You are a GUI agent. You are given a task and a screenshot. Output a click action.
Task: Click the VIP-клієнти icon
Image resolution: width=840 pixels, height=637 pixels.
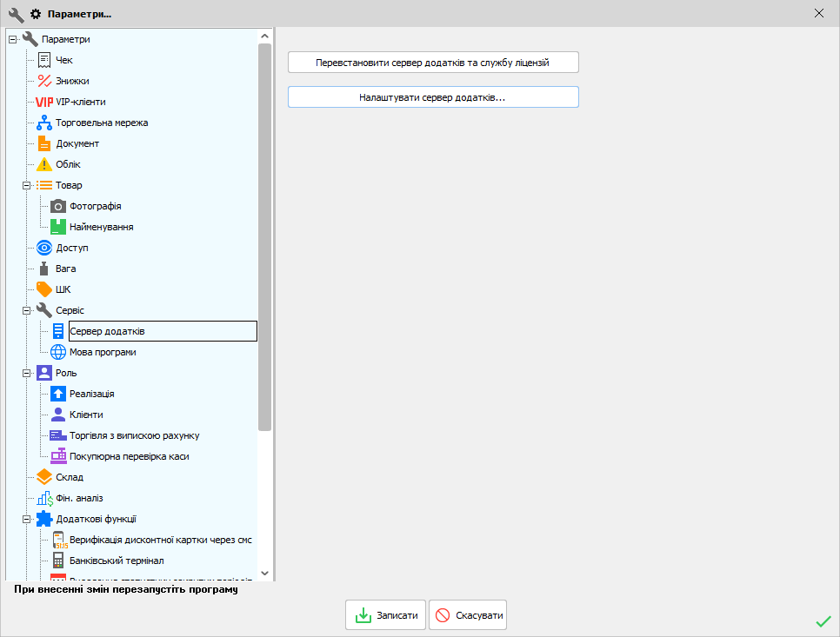(44, 102)
